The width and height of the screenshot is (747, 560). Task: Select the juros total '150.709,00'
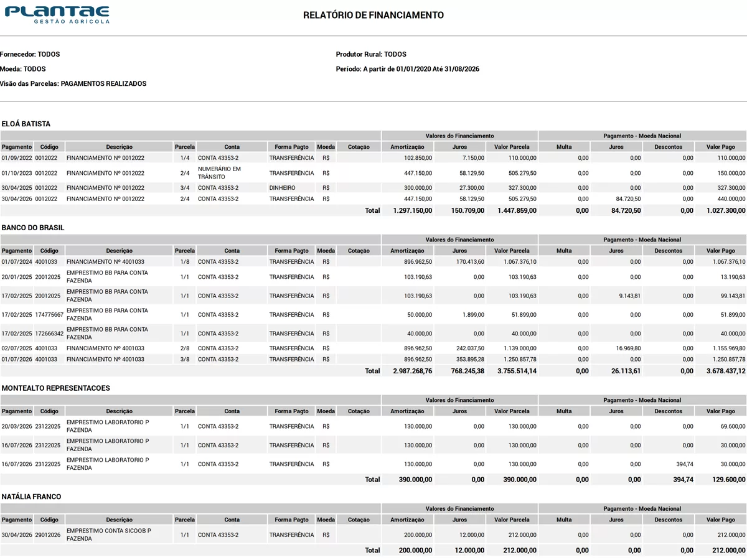click(x=467, y=211)
